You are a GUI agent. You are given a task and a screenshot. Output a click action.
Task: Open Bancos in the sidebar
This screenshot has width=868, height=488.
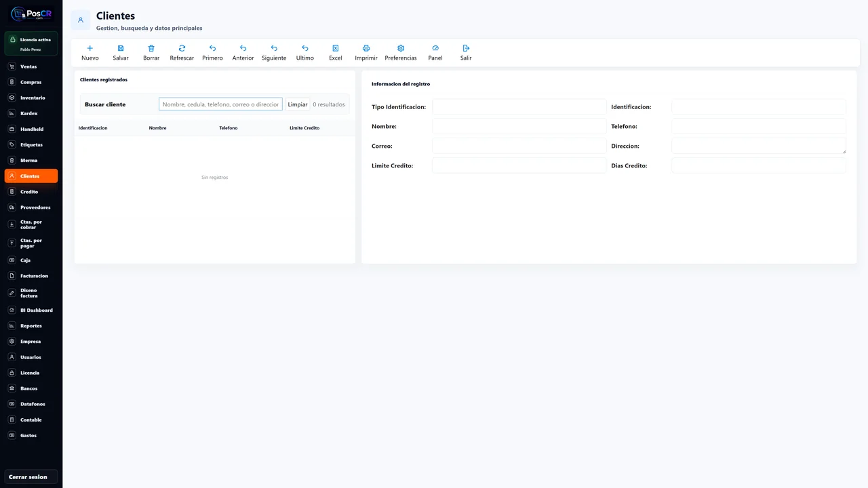point(31,388)
